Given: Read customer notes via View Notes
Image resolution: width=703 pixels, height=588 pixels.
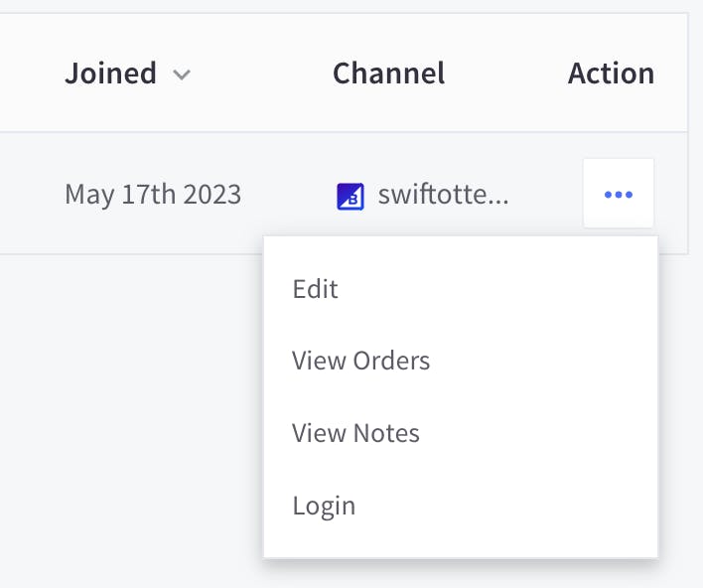Looking at the screenshot, I should click(x=355, y=433).
